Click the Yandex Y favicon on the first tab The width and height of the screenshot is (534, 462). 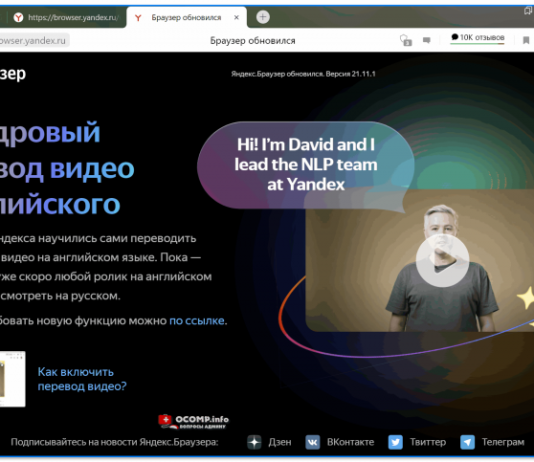(18, 17)
